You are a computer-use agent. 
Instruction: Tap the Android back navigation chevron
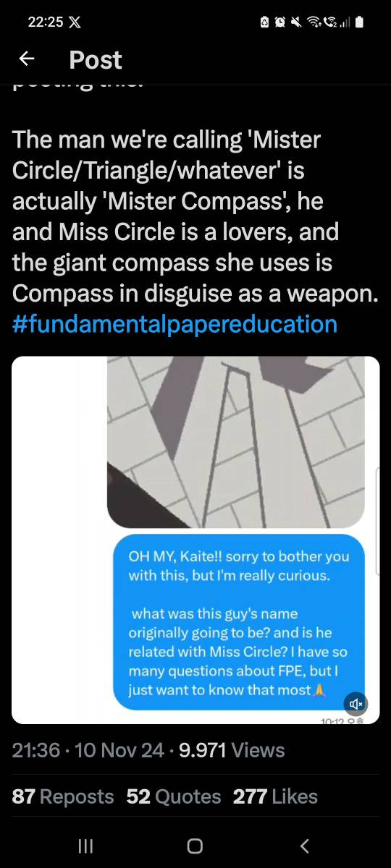[x=304, y=846]
